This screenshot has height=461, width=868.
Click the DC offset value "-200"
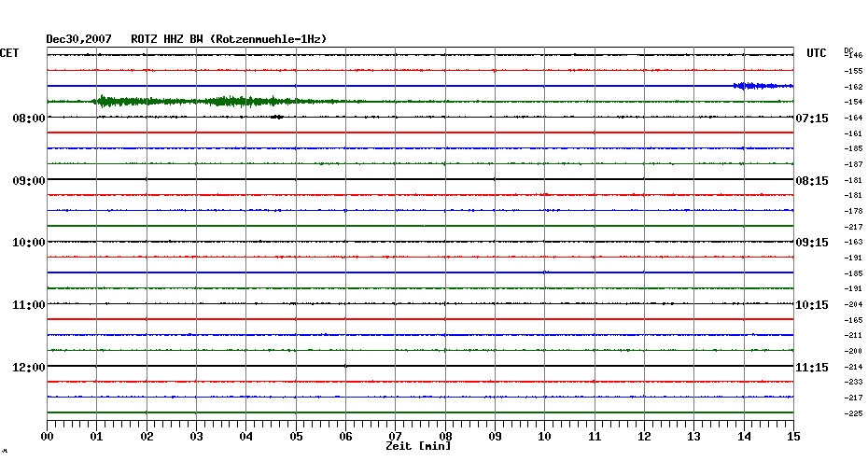click(854, 351)
